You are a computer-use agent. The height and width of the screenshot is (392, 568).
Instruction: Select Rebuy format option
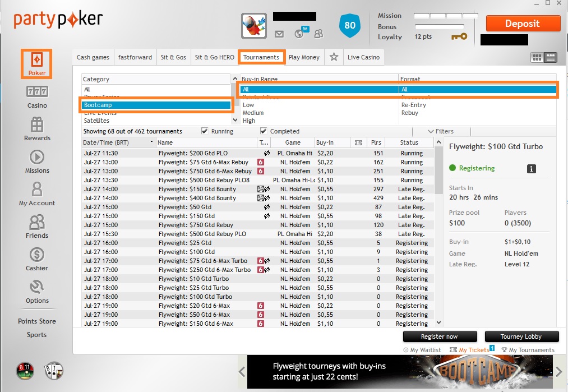pos(410,113)
